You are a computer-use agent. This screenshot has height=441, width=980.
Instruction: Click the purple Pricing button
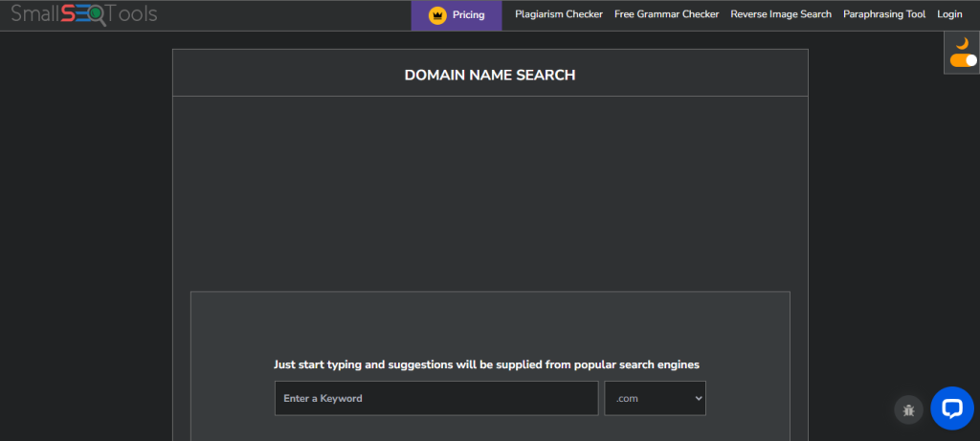click(457, 15)
